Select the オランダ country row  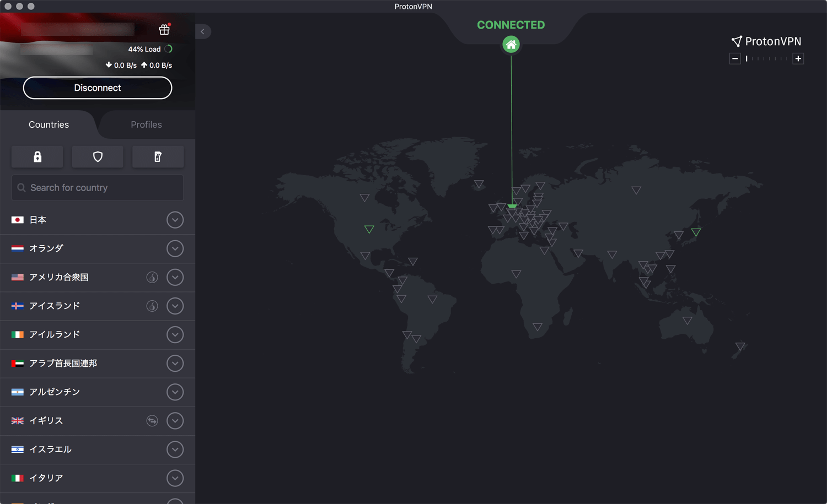(98, 248)
